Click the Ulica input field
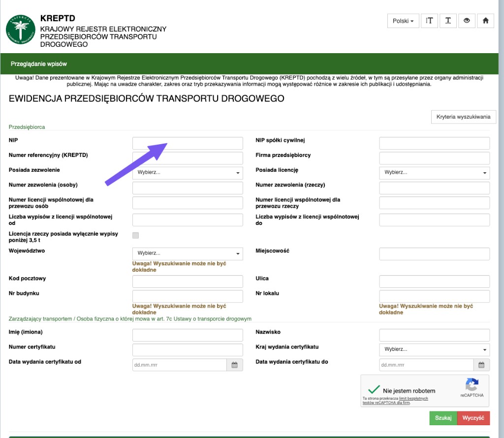 click(434, 282)
